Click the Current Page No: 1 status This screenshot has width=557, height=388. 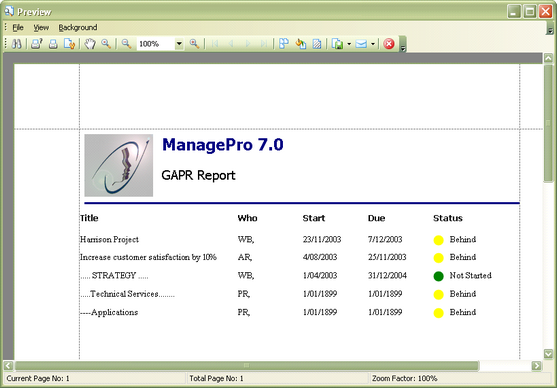38,378
